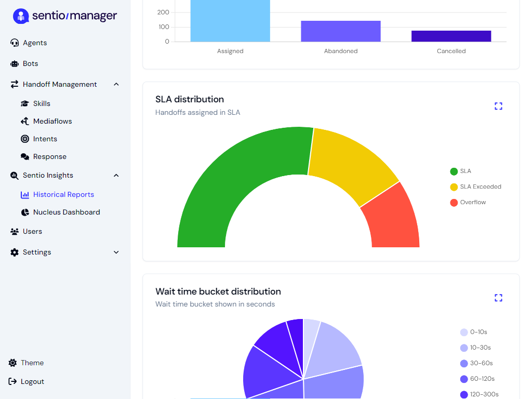Screen dimensions: 532x399
Task: Click the Nucleus Dashboard pie icon
Action: pos(25,212)
